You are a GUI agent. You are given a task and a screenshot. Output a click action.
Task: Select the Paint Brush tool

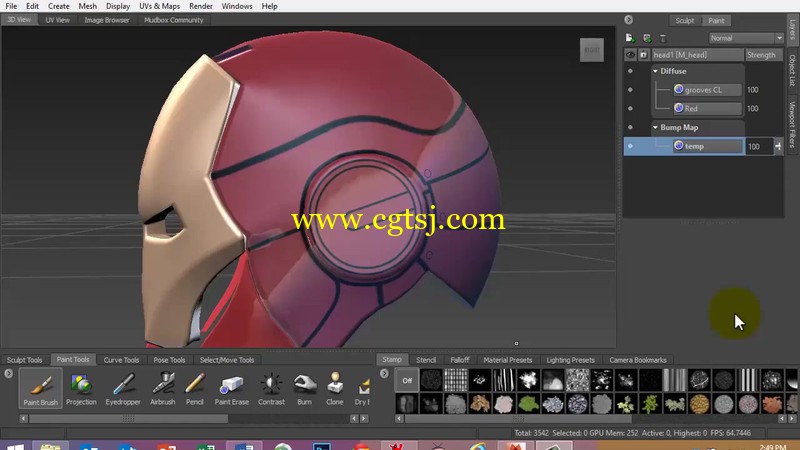click(40, 389)
